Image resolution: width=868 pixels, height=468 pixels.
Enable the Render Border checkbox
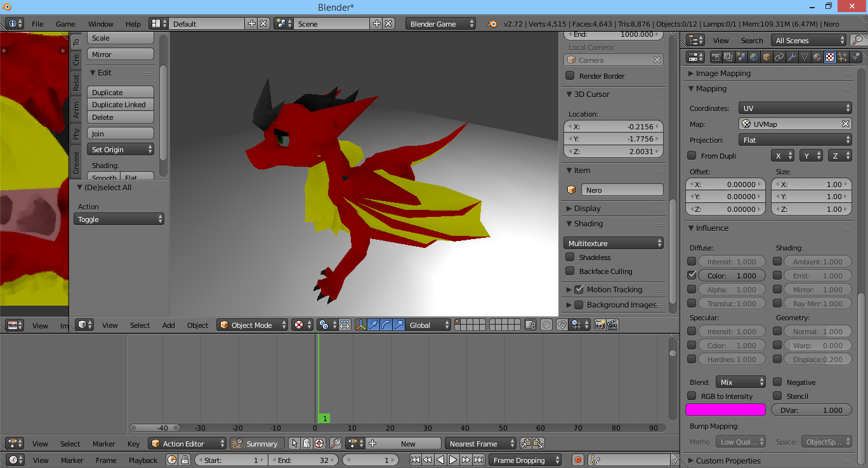pos(570,75)
